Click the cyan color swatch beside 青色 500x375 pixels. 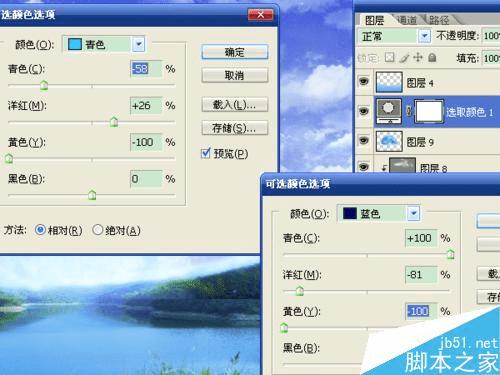point(75,44)
